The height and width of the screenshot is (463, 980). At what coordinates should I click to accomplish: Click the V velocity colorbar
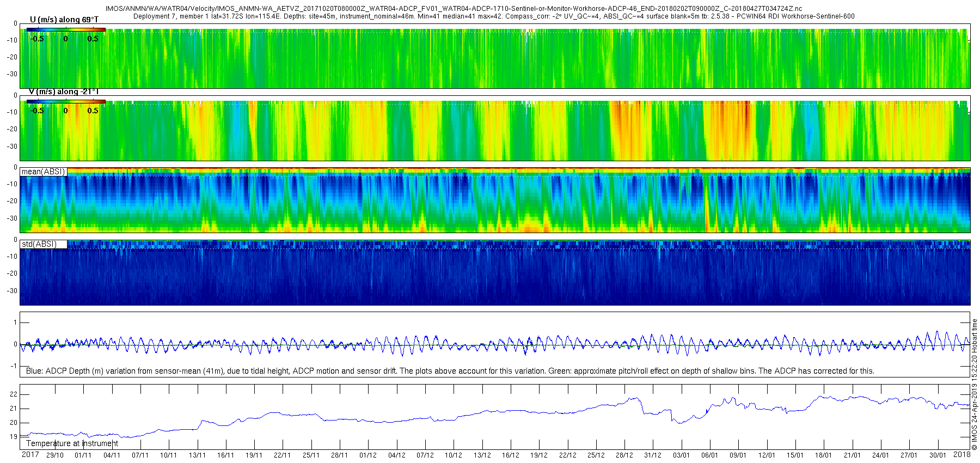66,102
